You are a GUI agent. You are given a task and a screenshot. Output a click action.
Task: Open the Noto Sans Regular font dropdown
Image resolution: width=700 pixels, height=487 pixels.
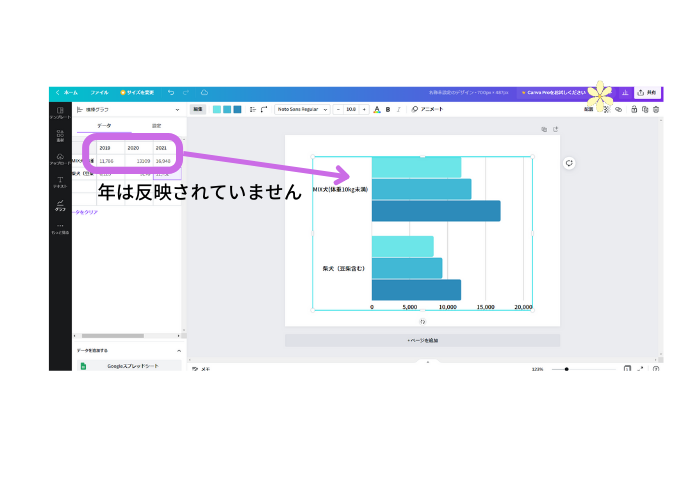click(302, 109)
